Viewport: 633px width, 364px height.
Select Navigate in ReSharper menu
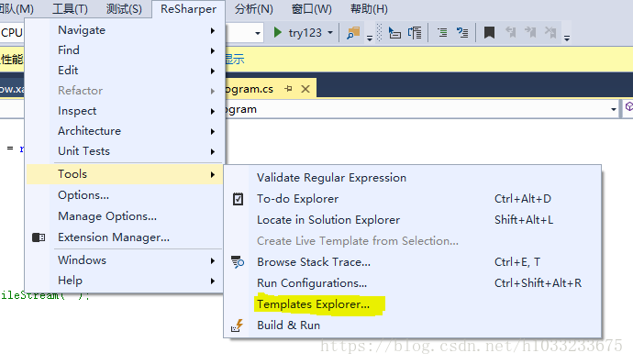click(125, 30)
